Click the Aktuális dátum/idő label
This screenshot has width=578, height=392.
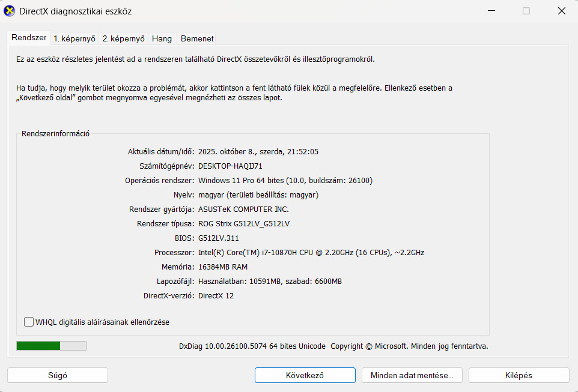pyautogui.click(x=161, y=152)
